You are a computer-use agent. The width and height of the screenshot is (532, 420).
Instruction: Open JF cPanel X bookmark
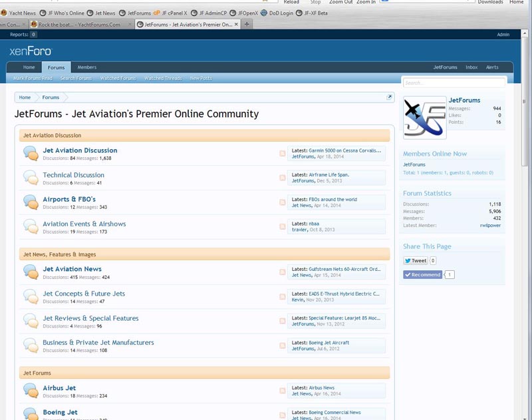170,13
